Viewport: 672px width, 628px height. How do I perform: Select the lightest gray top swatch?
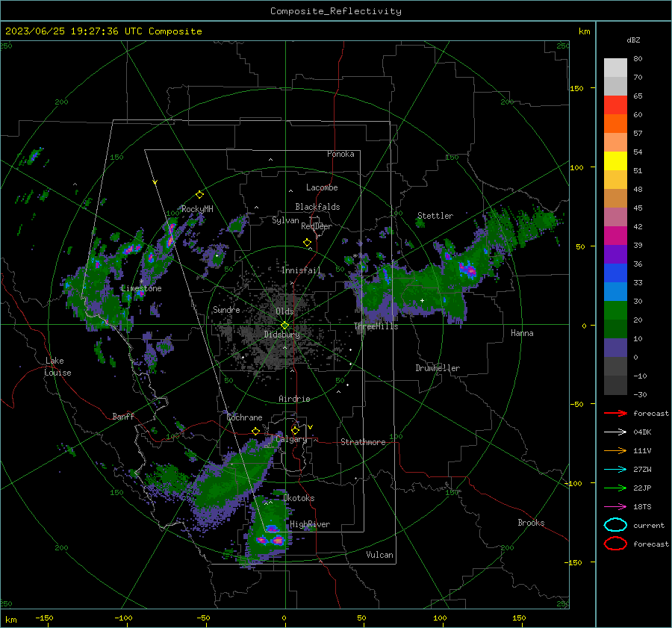pyautogui.click(x=615, y=68)
